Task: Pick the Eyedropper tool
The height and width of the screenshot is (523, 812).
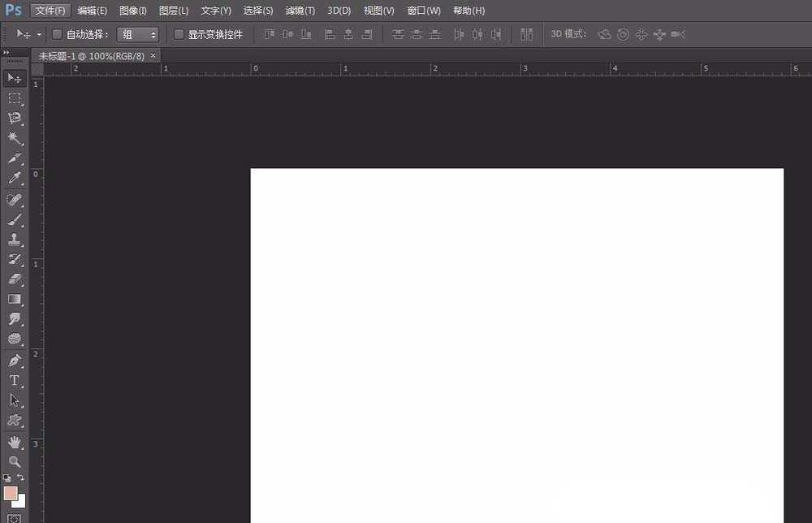Action: [15, 179]
